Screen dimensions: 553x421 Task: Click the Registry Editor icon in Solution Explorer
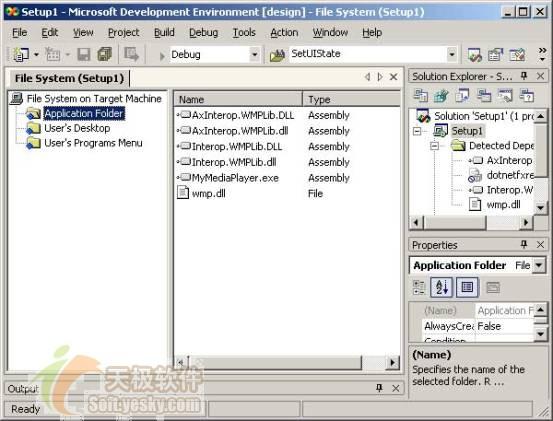[x=441, y=96]
